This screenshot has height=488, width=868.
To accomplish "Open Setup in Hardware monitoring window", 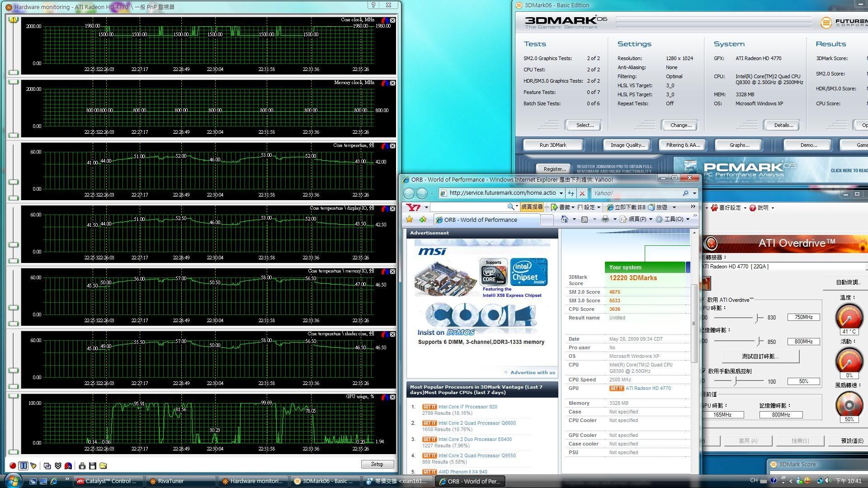I will 377,464.
